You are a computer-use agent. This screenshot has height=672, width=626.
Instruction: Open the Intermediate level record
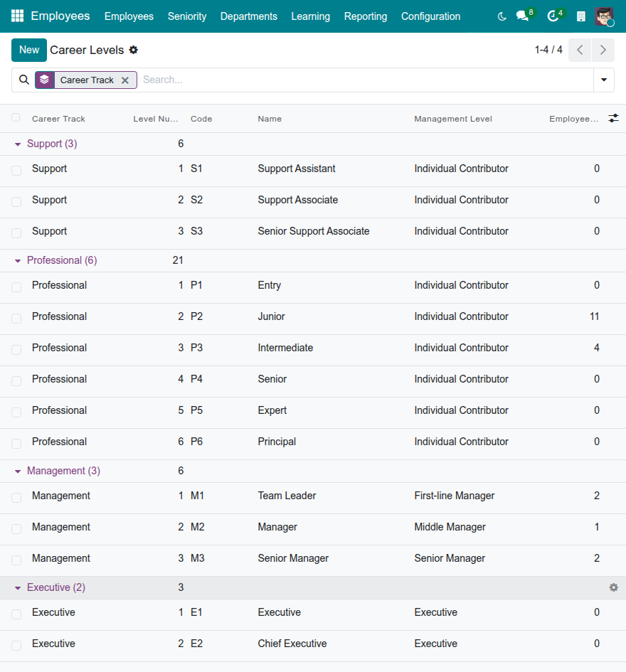point(285,348)
